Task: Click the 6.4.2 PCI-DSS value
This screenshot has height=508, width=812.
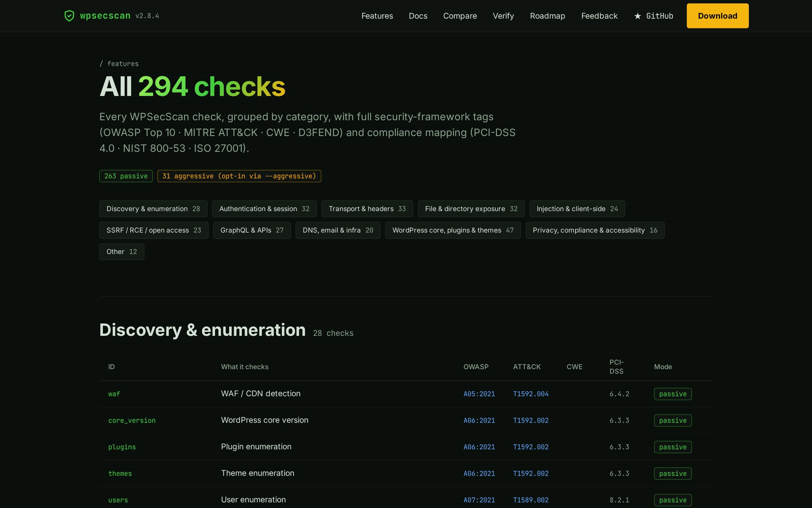Action: pyautogui.click(x=619, y=394)
